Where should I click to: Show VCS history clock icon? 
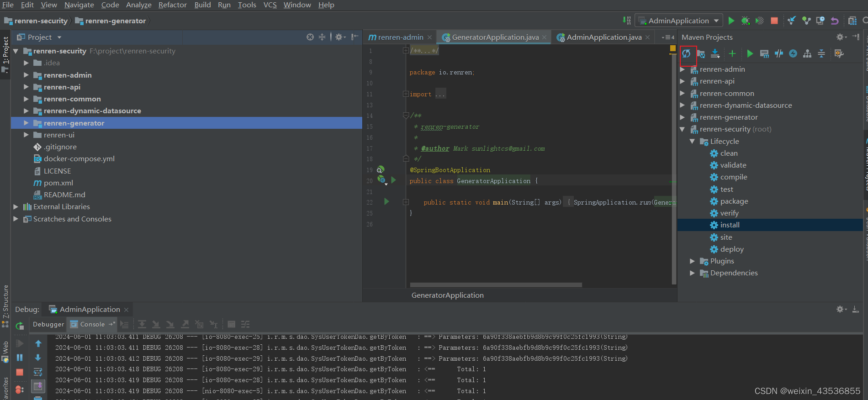pos(820,21)
